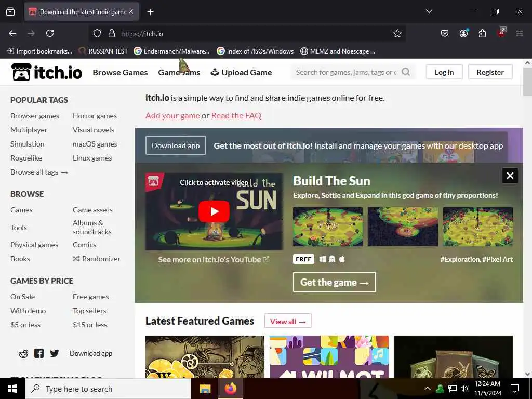Open the Firefox View icon

tap(10, 11)
